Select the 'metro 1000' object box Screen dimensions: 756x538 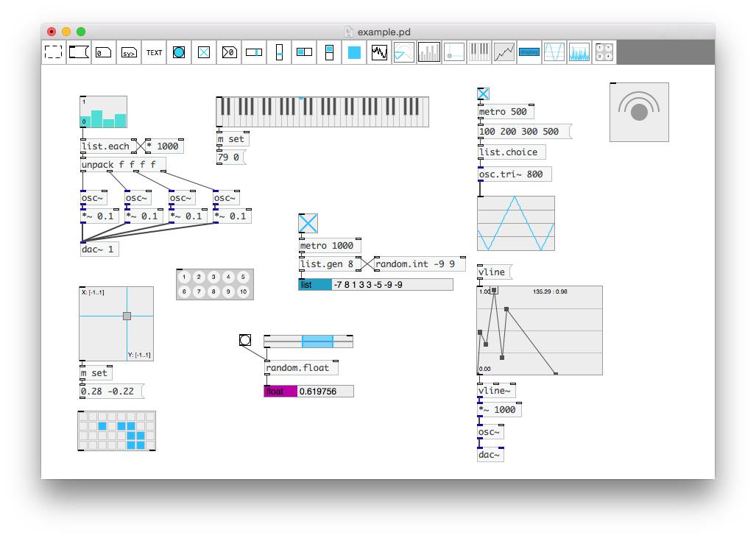330,245
